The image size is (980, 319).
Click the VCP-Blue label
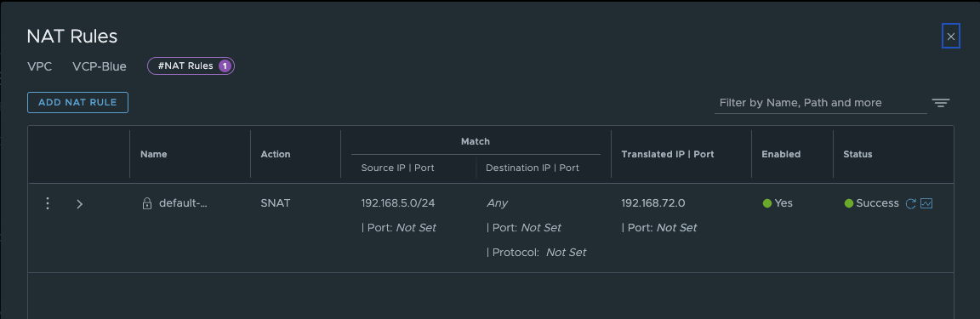100,66
